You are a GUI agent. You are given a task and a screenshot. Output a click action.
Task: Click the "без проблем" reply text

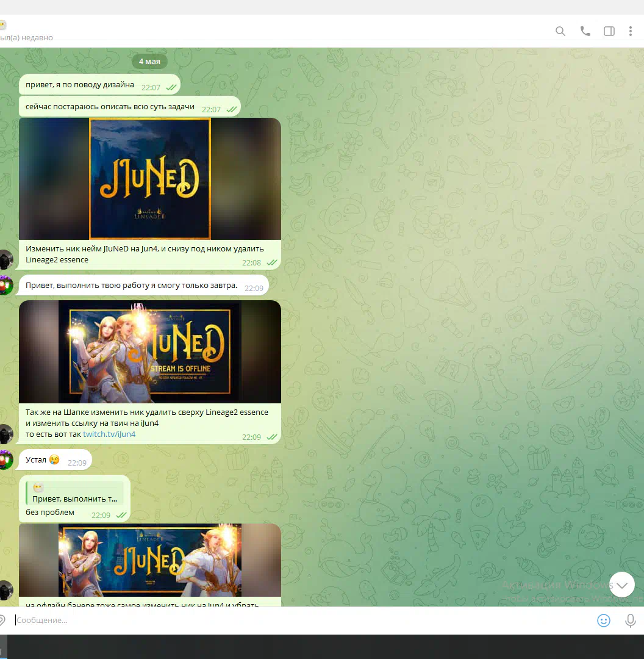click(x=50, y=513)
